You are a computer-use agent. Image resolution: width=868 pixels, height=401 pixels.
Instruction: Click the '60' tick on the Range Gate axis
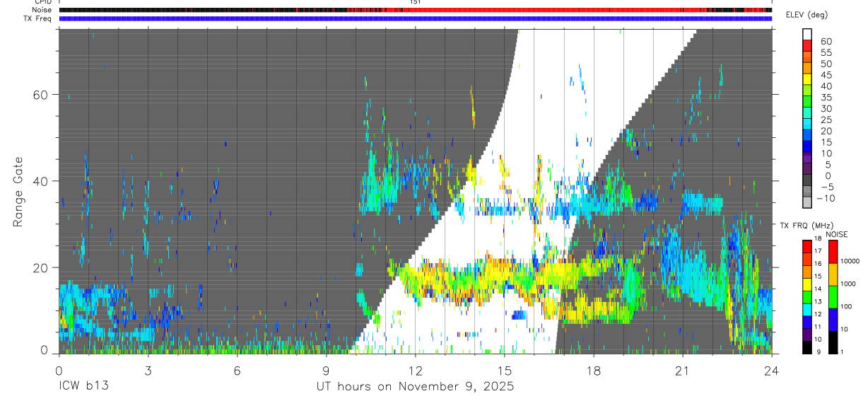coord(40,95)
